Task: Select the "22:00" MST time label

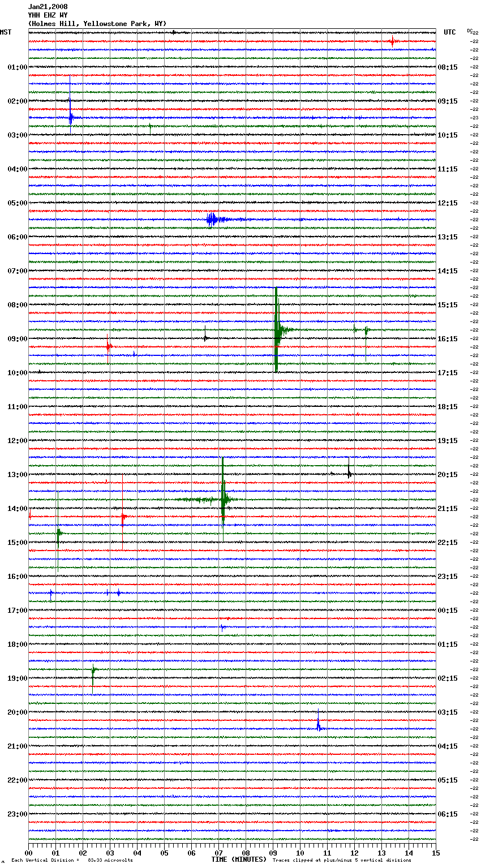Action: pos(18,780)
